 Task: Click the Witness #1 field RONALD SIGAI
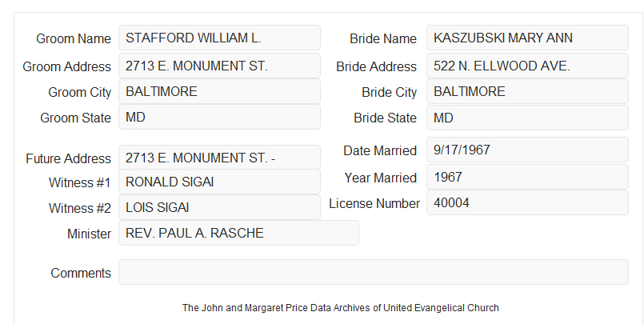tap(219, 182)
